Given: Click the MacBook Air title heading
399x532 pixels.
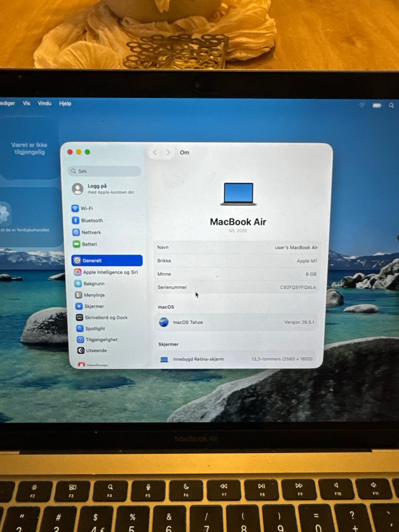Looking at the screenshot, I should click(238, 222).
